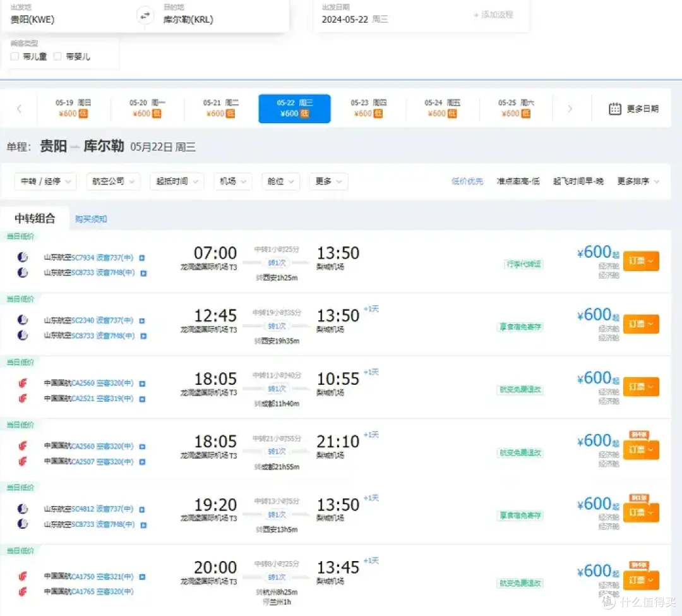
Task: Tick the 带儿童 checkbox
Action: pos(15,57)
